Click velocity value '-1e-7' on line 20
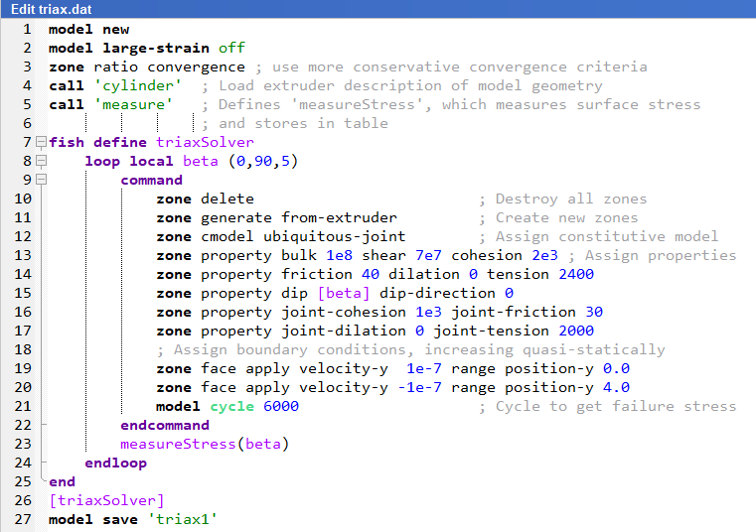756x532 pixels. [x=419, y=387]
